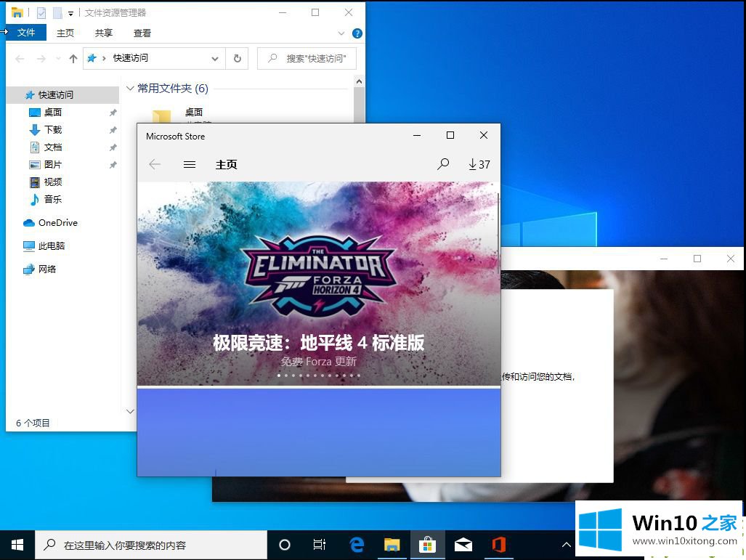The image size is (746, 560).
Task: Click the pin icon beside 下载
Action: [113, 130]
